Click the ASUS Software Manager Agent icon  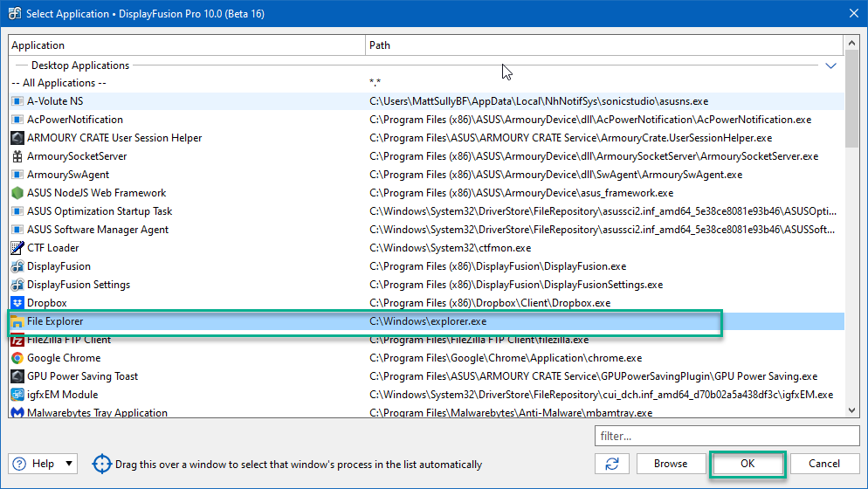tap(17, 230)
